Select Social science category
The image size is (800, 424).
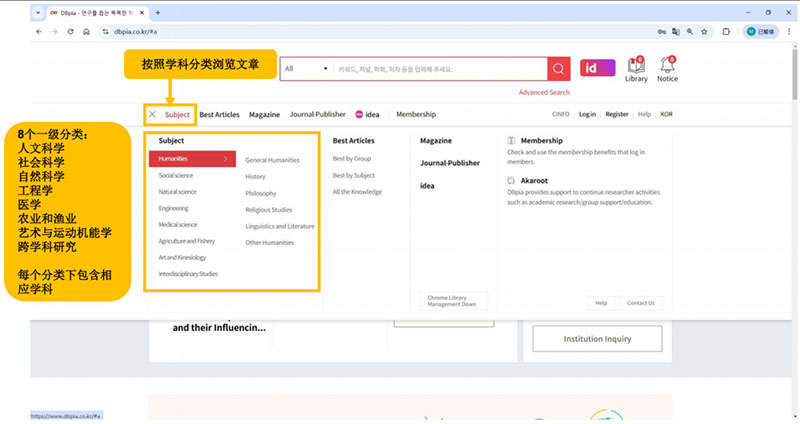pos(176,175)
